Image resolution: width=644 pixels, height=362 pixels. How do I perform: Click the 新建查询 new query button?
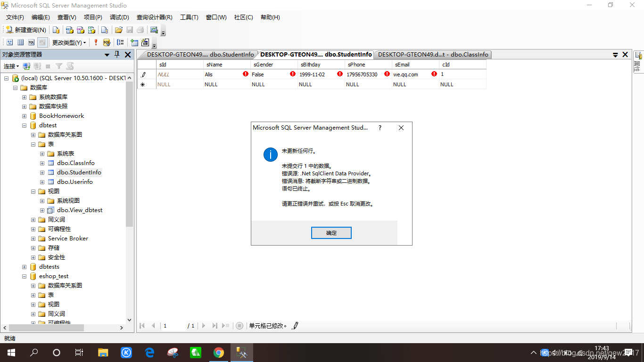[26, 30]
